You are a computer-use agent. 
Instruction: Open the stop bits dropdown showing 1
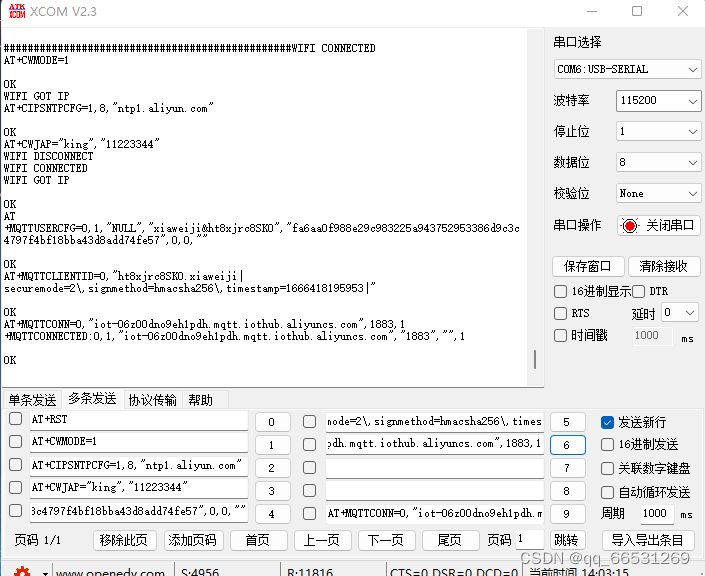[658, 131]
